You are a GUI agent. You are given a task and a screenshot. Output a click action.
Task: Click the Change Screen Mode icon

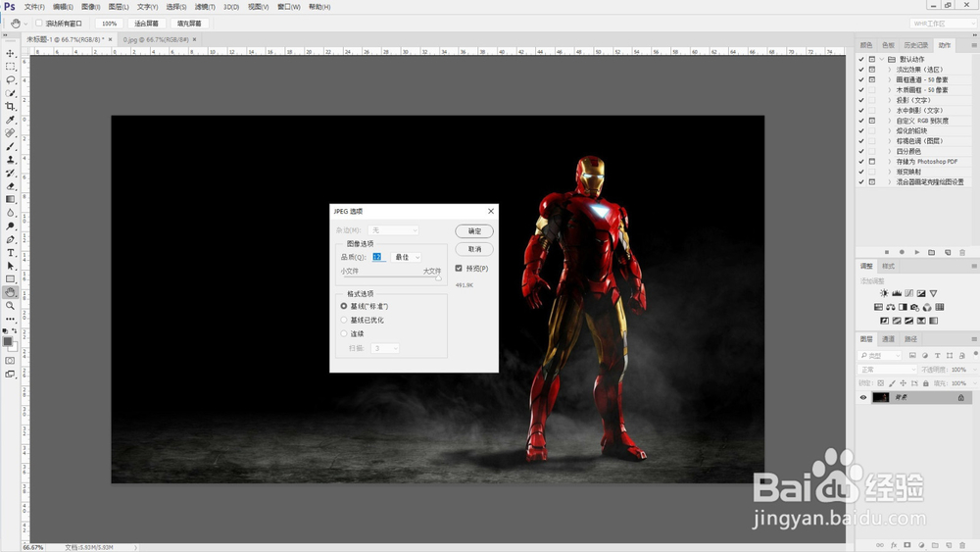(10, 375)
